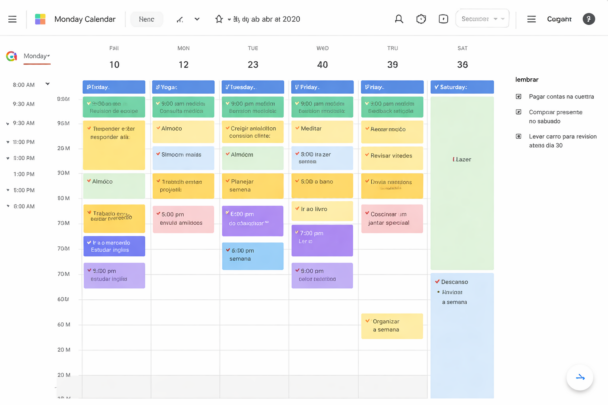
Task: Open the list view icon beside Cogant
Action: 531,19
